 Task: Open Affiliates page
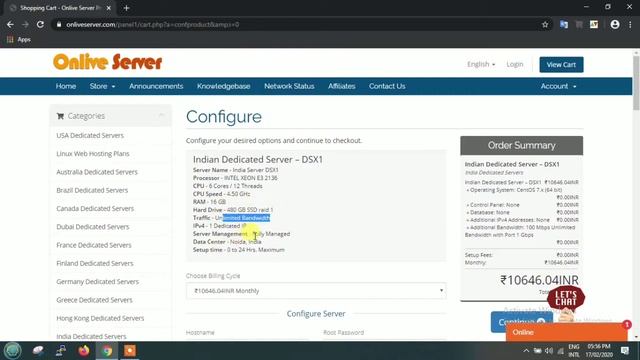click(342, 86)
